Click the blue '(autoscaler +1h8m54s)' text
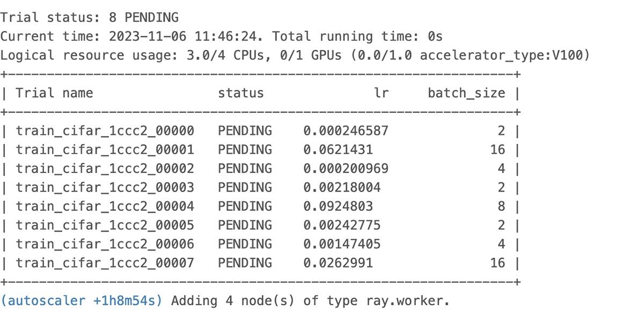The height and width of the screenshot is (322, 644). point(82,301)
